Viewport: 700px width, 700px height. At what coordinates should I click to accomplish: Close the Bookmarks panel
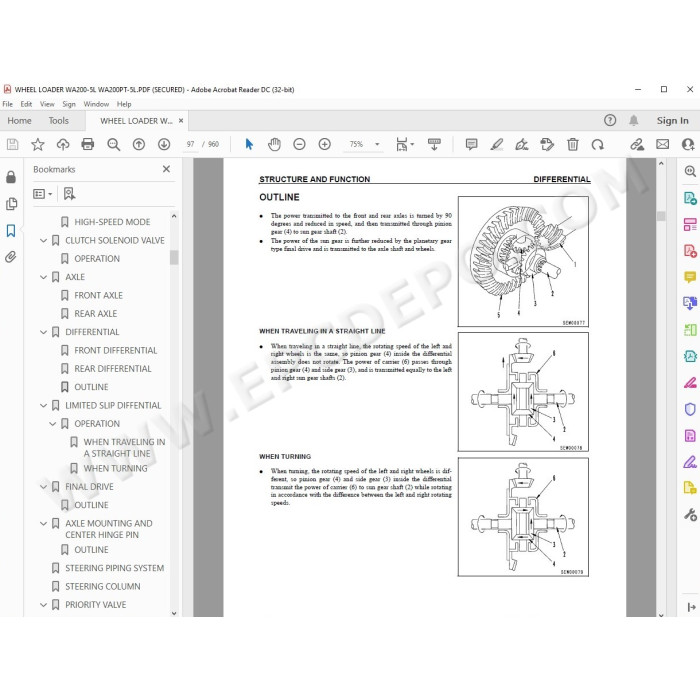166,169
